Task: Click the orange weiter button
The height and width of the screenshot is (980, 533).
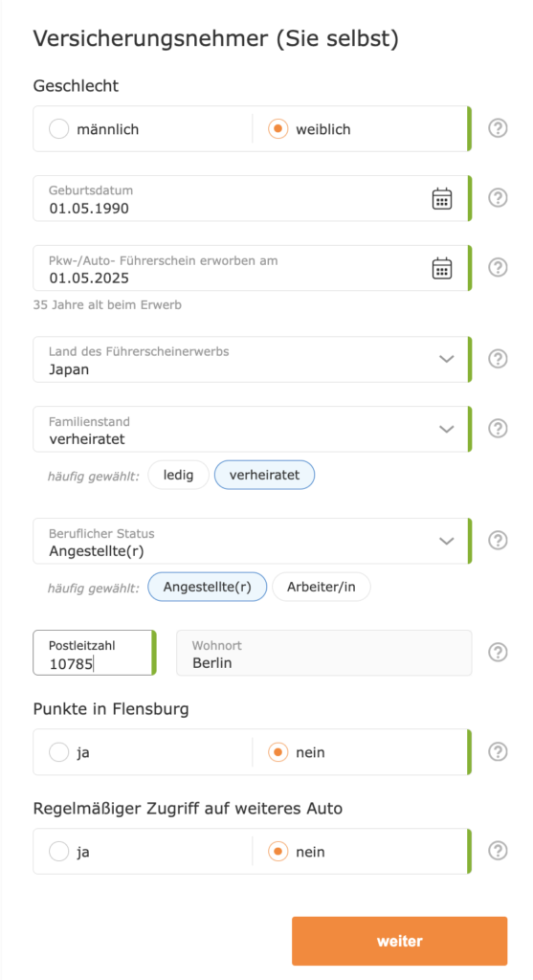Action: click(x=399, y=942)
